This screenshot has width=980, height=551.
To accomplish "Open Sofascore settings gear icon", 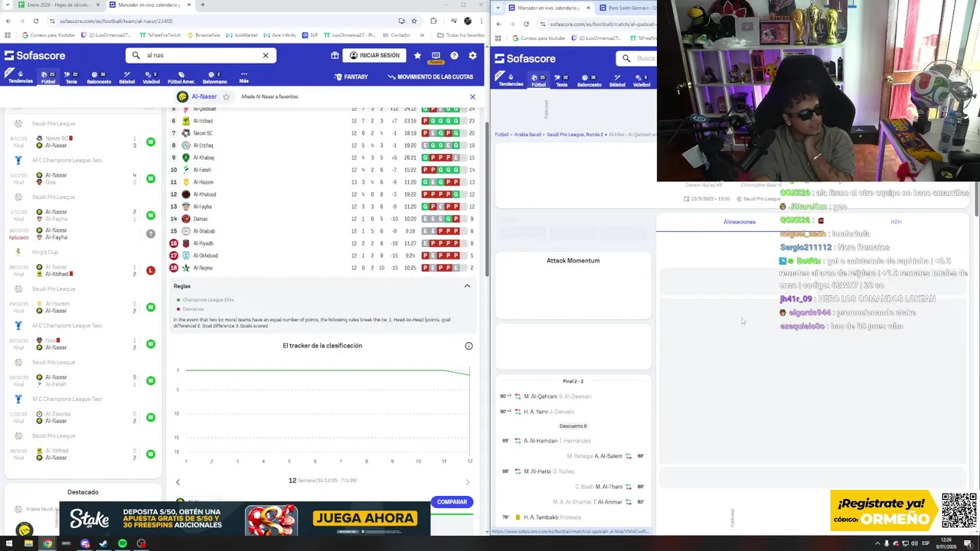I will tap(472, 55).
